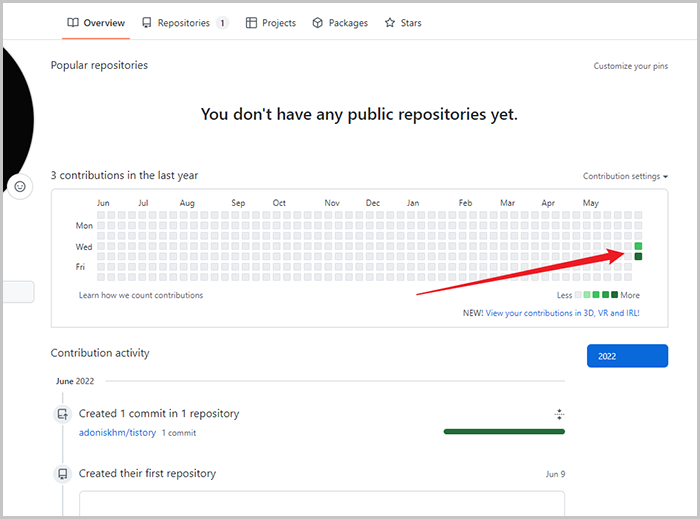
Task: Click the repository icon beside Repositories
Action: (146, 23)
